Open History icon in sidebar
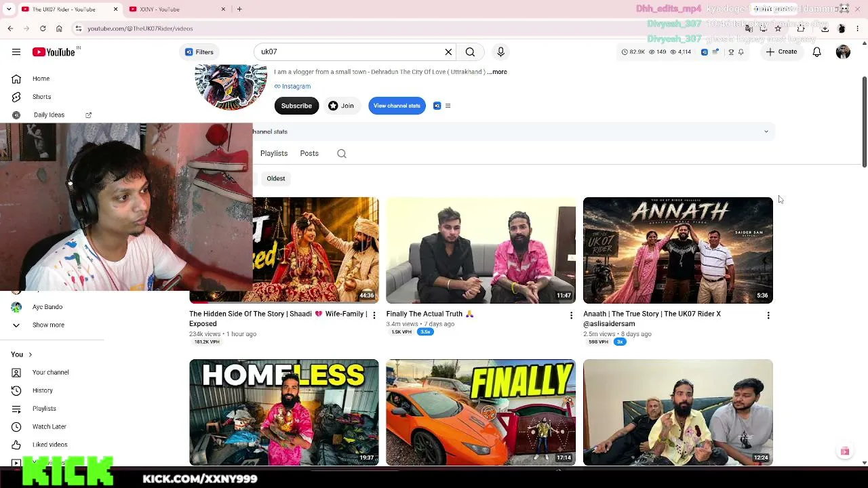This screenshot has height=488, width=868. coord(16,390)
